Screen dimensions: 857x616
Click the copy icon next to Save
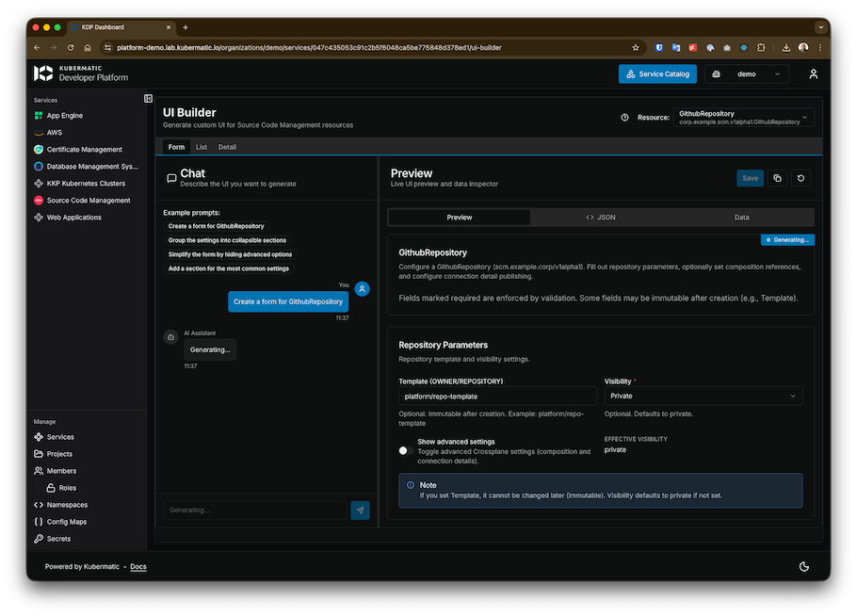pos(777,178)
